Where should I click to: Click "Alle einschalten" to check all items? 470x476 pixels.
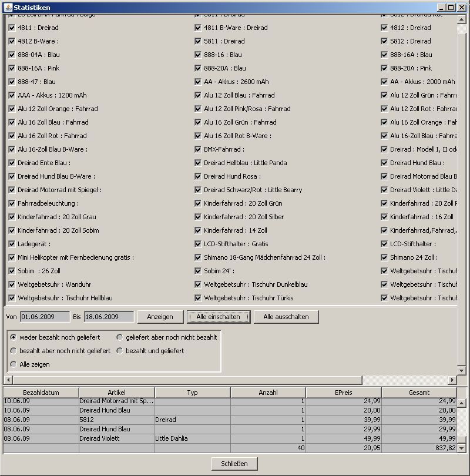pos(219,317)
